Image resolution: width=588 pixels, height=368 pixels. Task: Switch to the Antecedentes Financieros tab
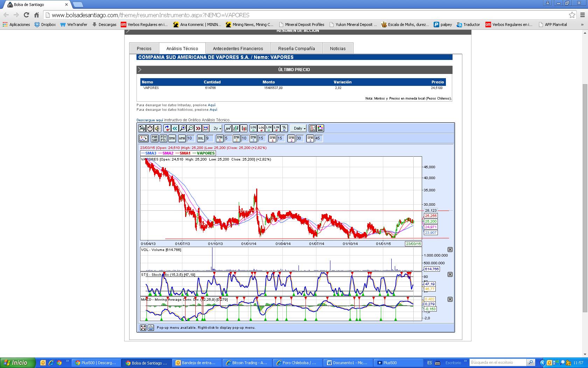click(x=238, y=49)
